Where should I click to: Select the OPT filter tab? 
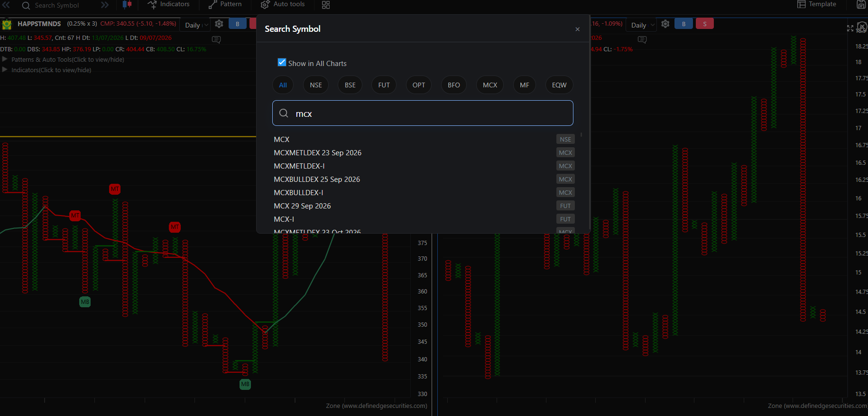[419, 85]
